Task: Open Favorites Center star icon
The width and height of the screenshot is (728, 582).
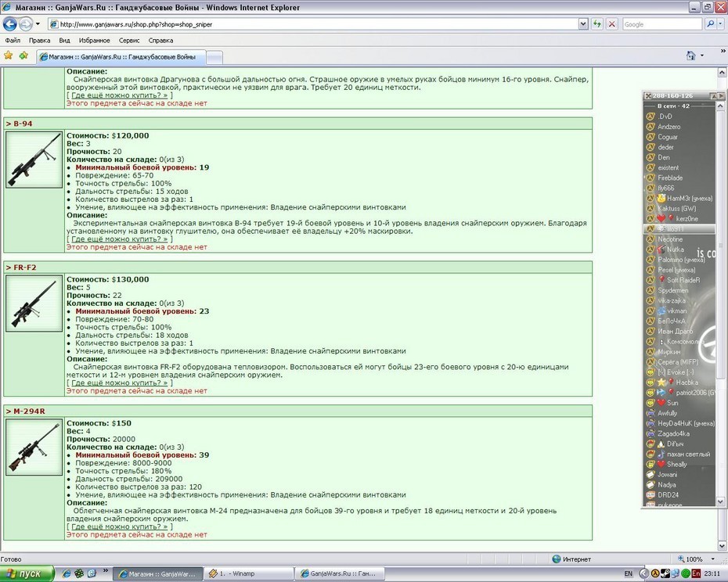Action: pyautogui.click(x=9, y=56)
